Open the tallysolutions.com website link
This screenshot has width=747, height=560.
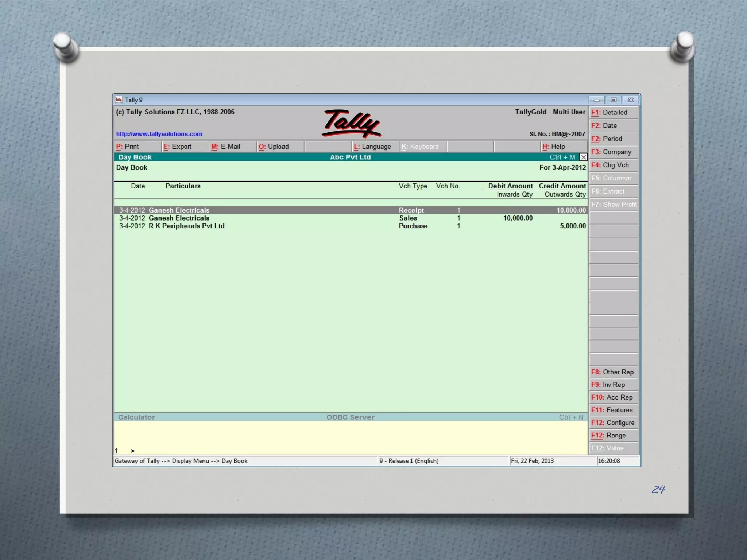(159, 134)
